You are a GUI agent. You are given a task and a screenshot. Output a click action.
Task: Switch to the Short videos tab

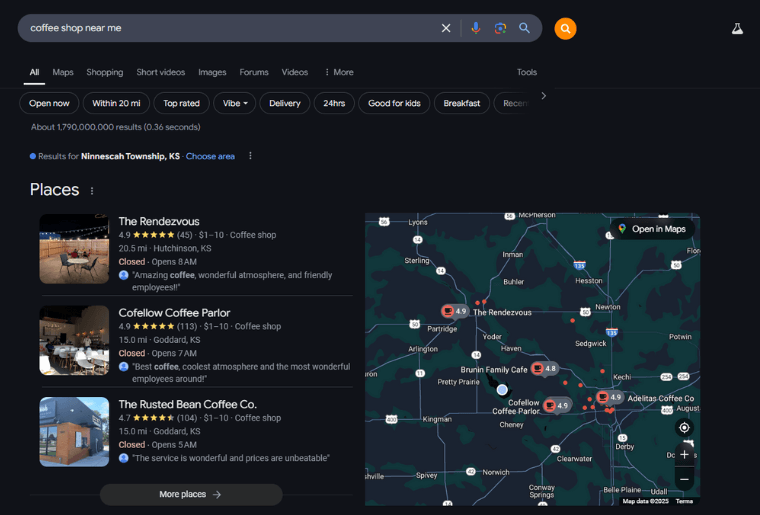point(161,72)
